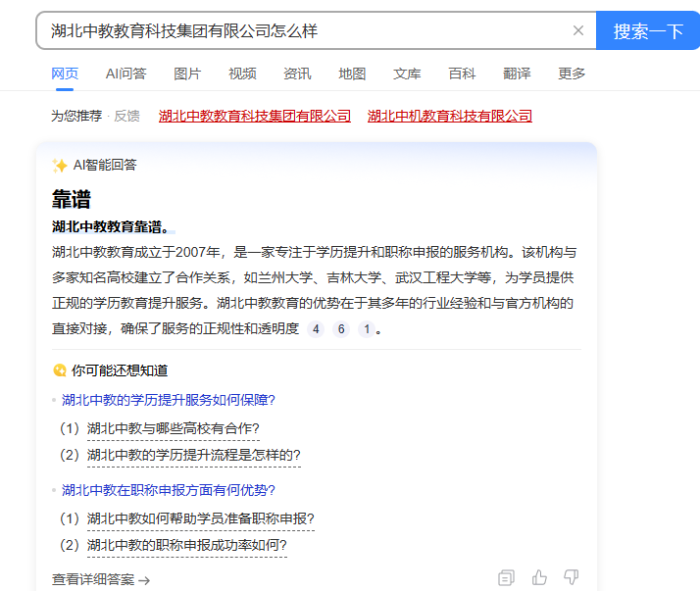Open recommended link 湖北中教教育科技集团有限公司
The height and width of the screenshot is (591, 700).
tap(255, 116)
